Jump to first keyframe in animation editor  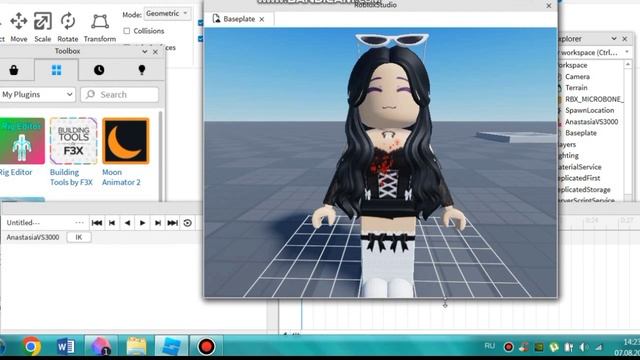tap(97, 223)
